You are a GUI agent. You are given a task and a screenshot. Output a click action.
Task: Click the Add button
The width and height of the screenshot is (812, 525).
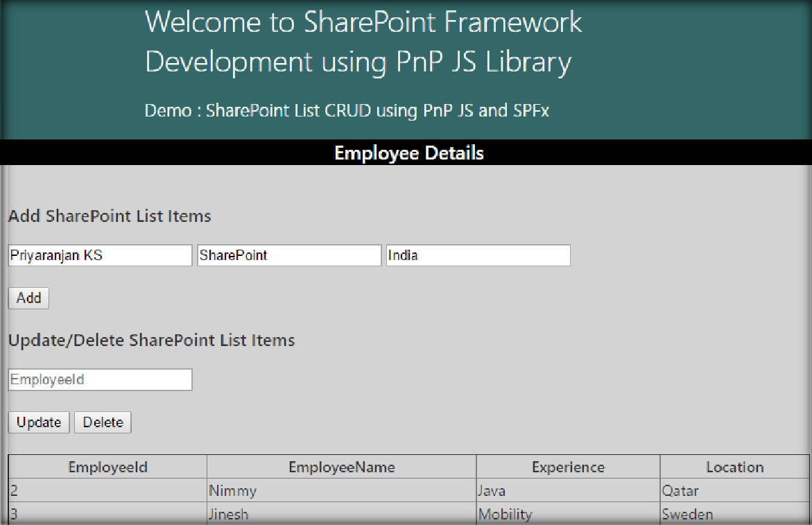click(x=28, y=298)
